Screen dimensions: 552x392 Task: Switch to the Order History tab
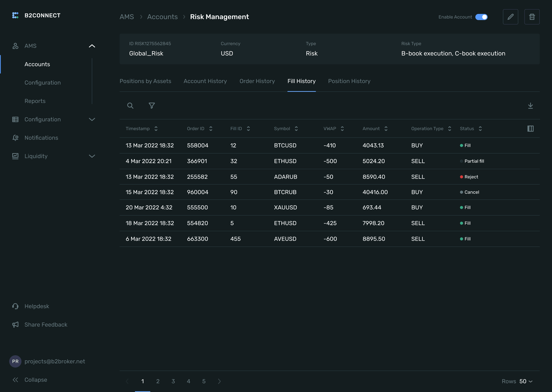(x=257, y=81)
